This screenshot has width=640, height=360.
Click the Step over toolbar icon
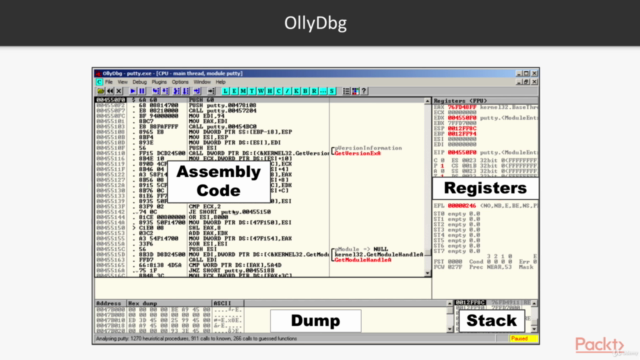pos(165,91)
